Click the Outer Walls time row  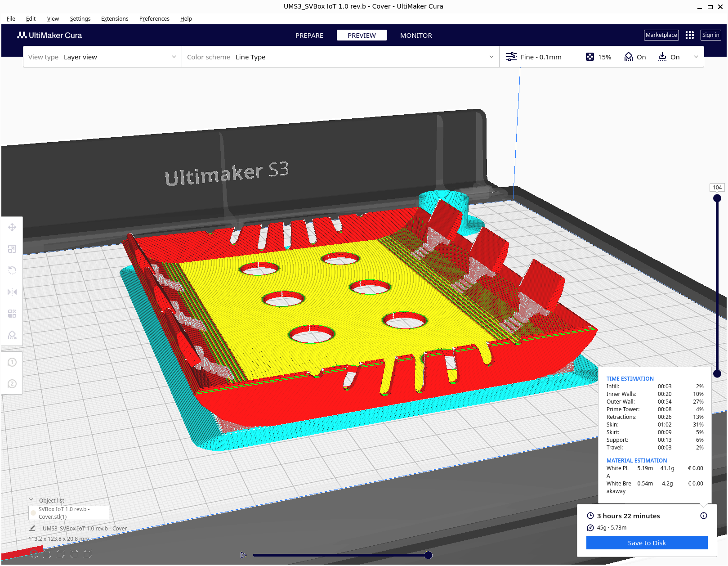point(655,402)
